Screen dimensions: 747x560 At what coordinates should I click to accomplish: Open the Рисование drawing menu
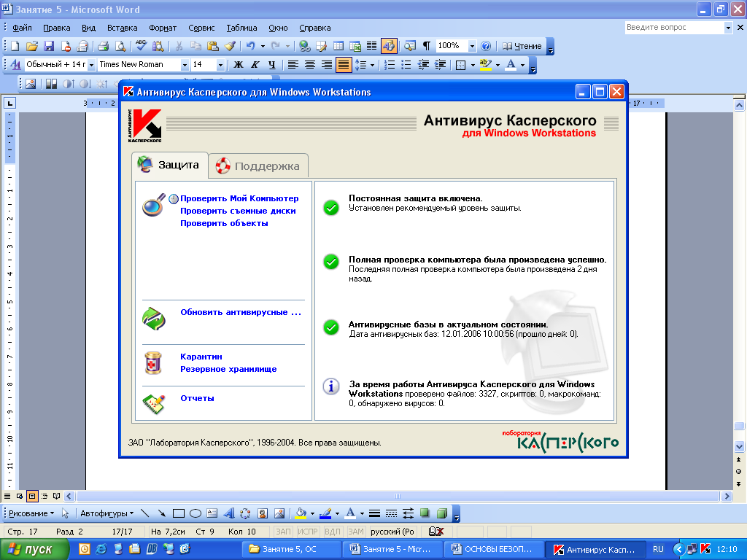click(x=31, y=513)
